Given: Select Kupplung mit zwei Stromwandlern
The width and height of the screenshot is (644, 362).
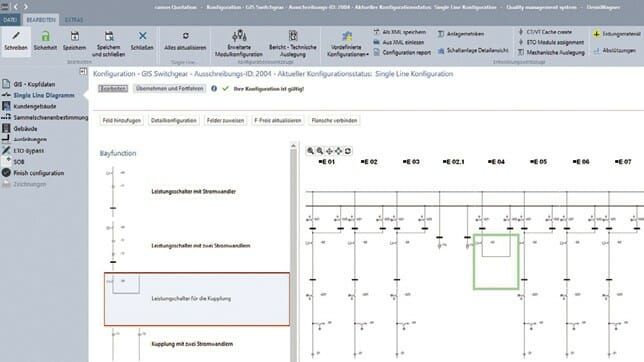Looking at the screenshot, I should click(196, 344).
